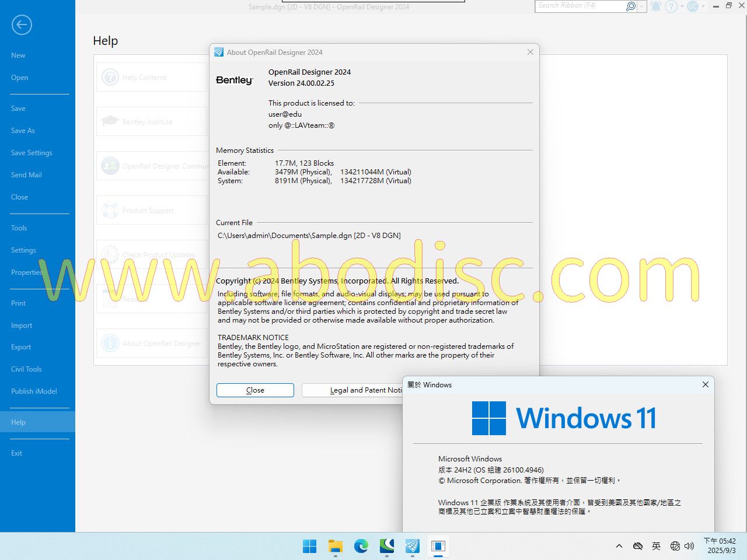Open the volume speaker tray icon
The image size is (747, 560).
pos(689,546)
